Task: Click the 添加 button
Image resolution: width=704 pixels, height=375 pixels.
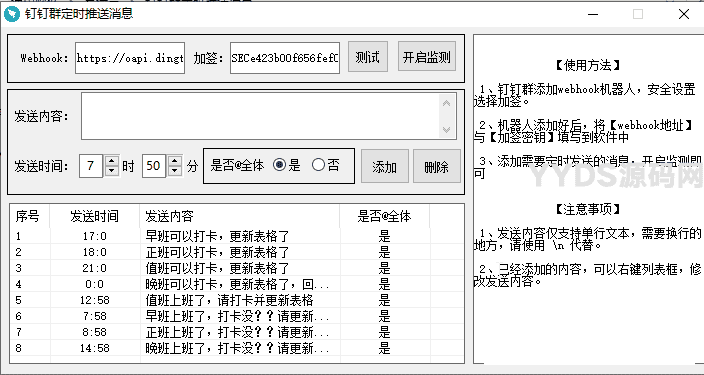Action: point(385,167)
